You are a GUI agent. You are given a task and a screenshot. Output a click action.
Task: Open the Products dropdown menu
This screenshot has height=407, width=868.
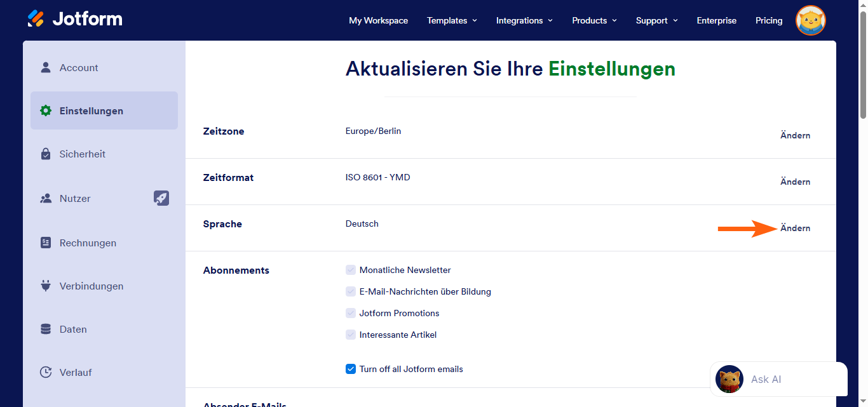point(593,20)
